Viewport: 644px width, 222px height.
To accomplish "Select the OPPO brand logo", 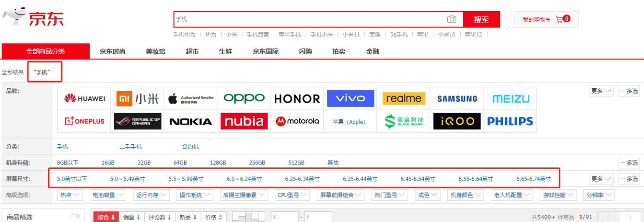I will [244, 98].
